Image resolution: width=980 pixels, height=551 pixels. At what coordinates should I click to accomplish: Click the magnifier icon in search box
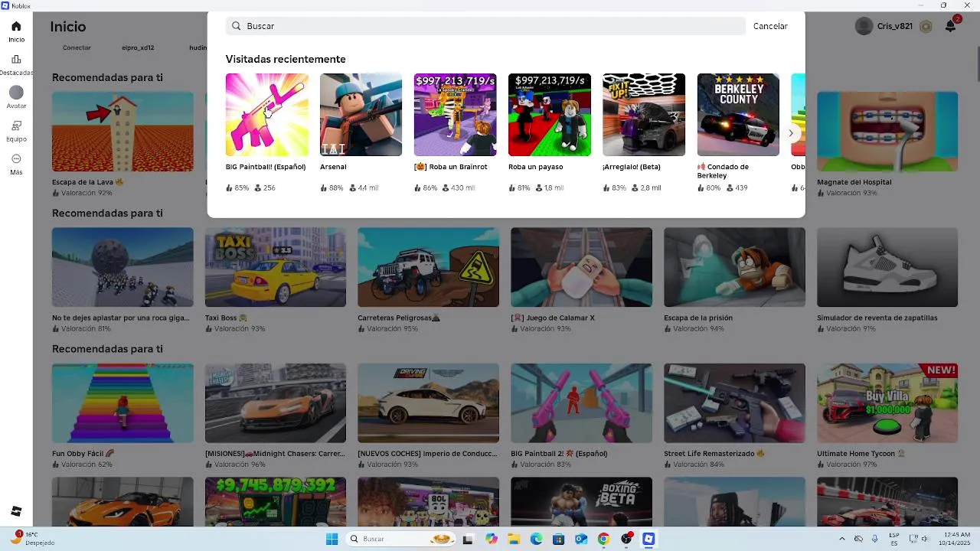click(237, 26)
